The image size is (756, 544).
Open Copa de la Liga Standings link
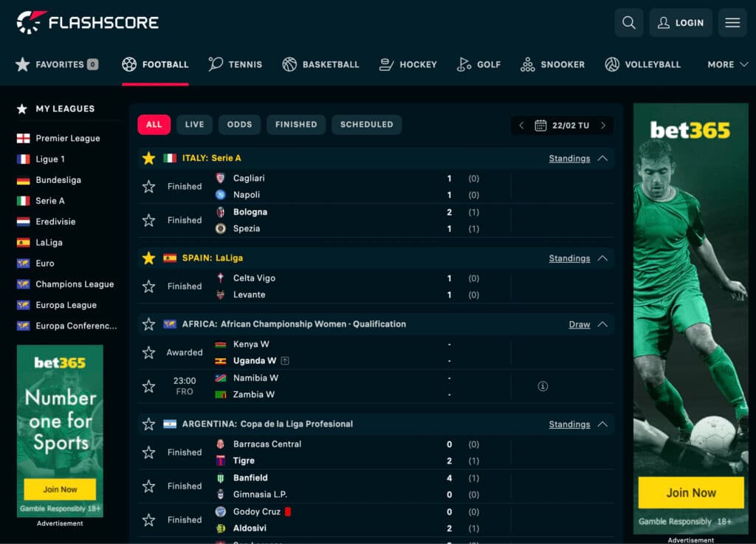(x=569, y=424)
